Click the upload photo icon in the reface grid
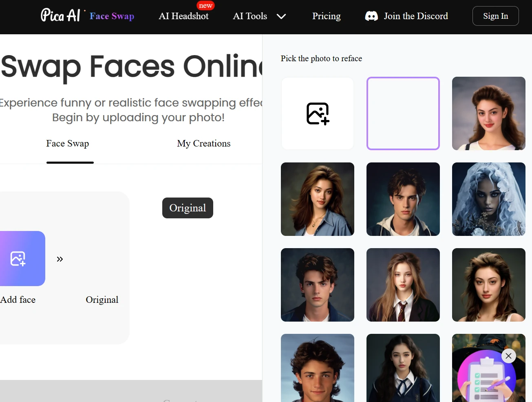This screenshot has width=532, height=402. 318,113
